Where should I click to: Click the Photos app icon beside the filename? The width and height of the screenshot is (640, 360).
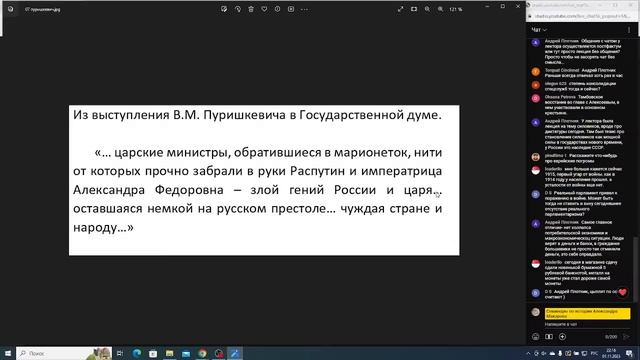click(x=11, y=9)
